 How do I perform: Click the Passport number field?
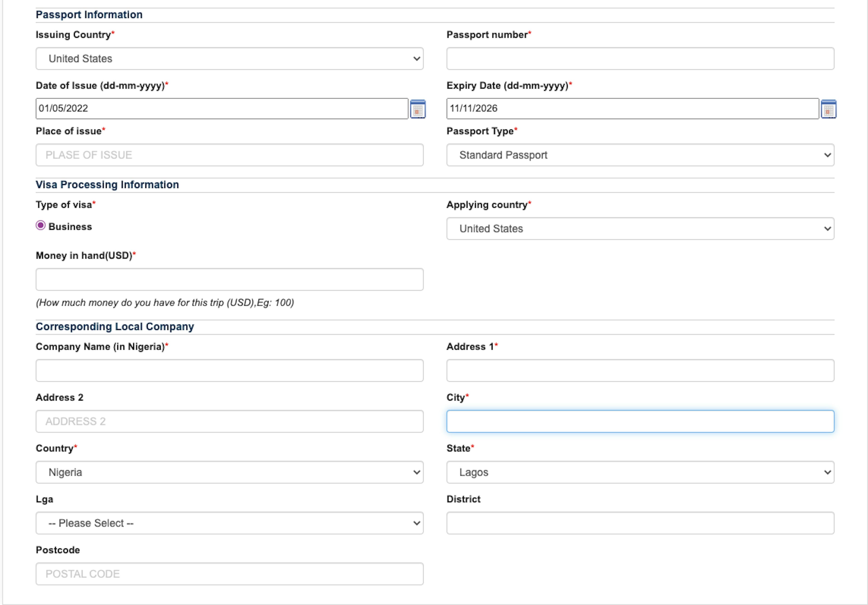pyautogui.click(x=640, y=59)
